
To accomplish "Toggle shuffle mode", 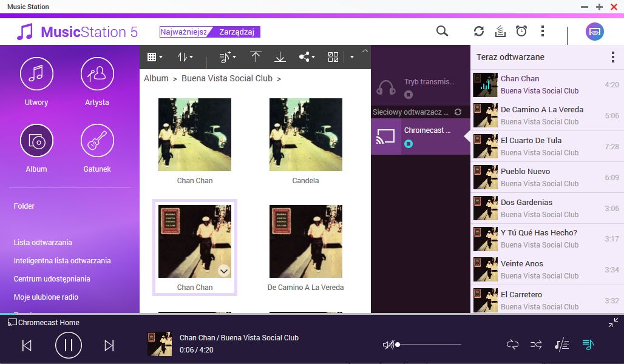I will [x=536, y=345].
